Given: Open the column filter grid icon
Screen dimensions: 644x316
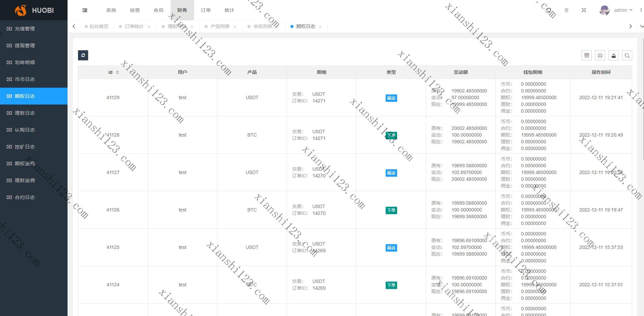Looking at the screenshot, I should click(x=587, y=56).
